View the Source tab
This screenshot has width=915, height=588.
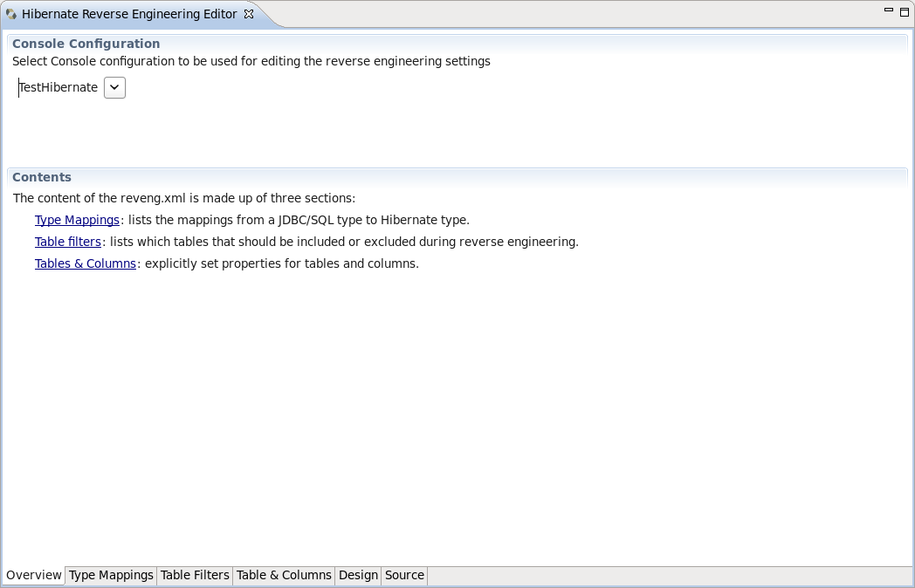point(404,575)
